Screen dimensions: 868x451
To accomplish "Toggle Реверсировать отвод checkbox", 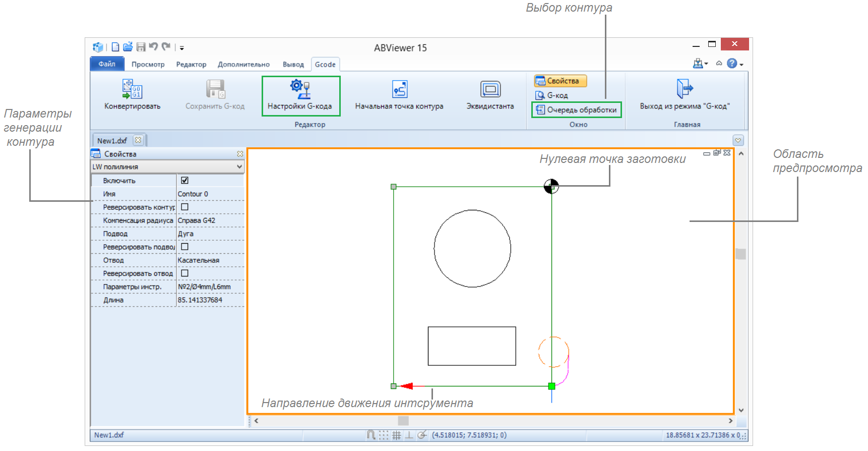I will tap(184, 273).
